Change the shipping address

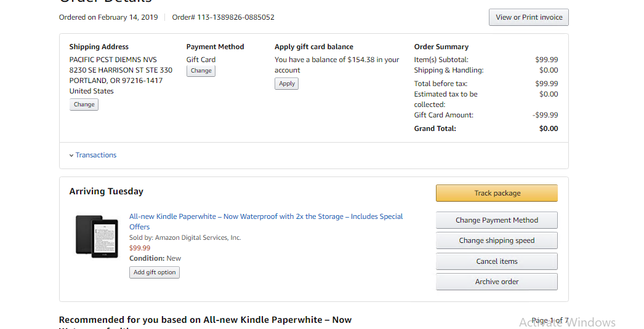[x=84, y=105]
